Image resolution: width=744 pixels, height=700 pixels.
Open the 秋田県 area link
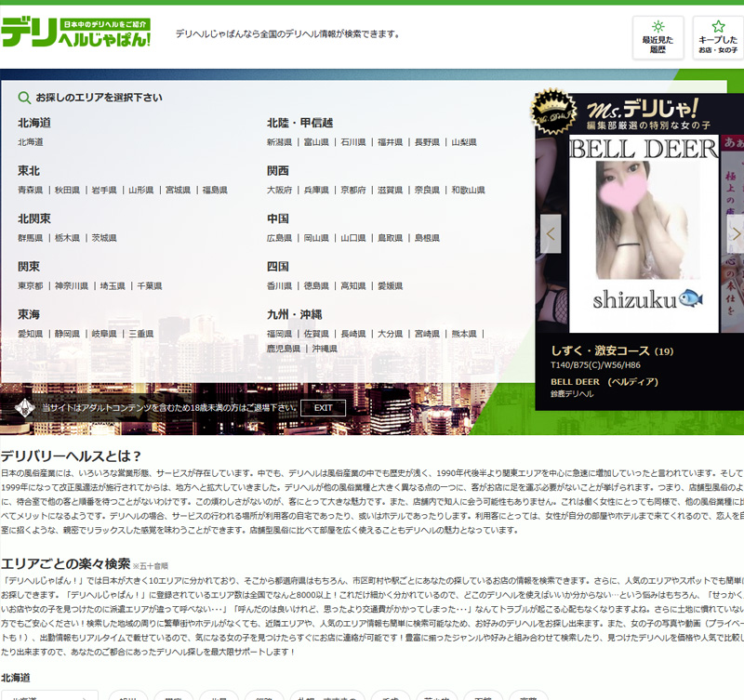67,191
